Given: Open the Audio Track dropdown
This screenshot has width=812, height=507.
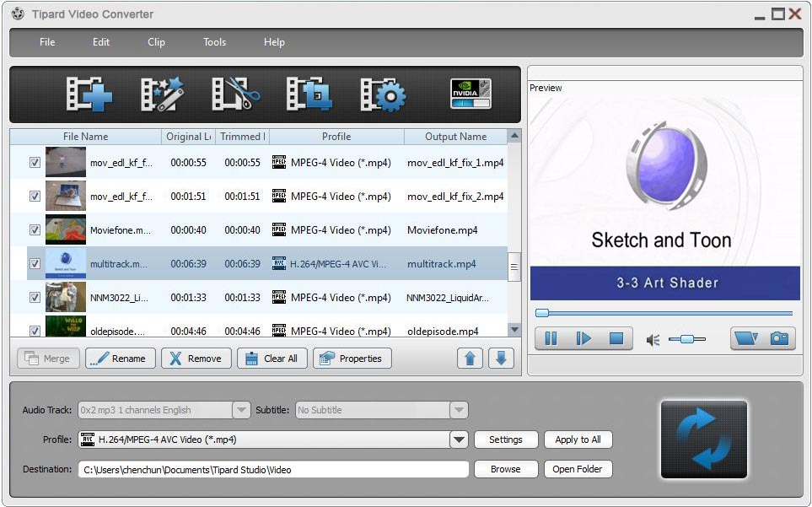Looking at the screenshot, I should pyautogui.click(x=241, y=410).
